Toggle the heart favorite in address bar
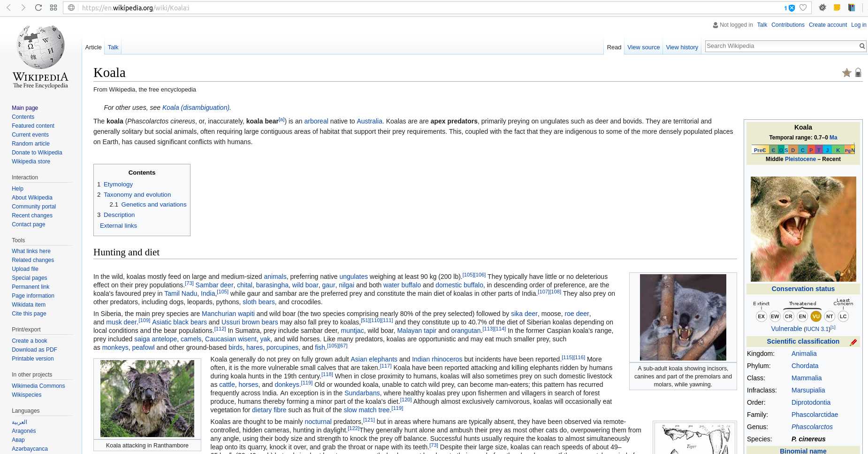This screenshot has width=868, height=454. 803,8
